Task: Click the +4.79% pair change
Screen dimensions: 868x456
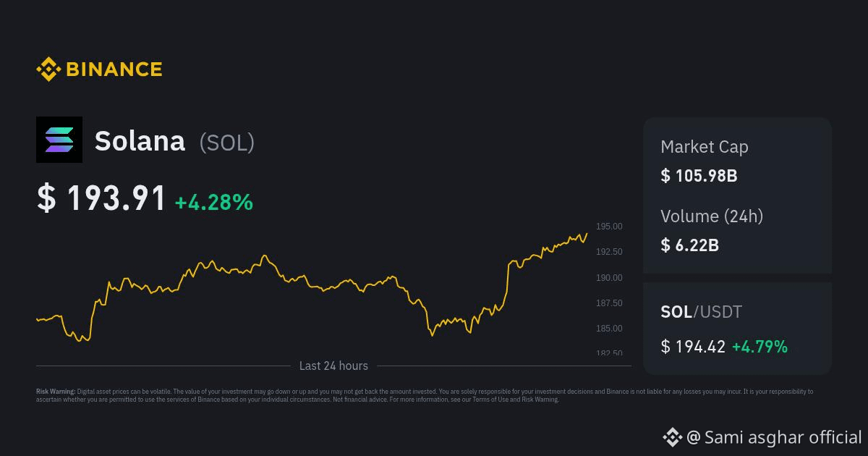Action: pyautogui.click(x=759, y=347)
